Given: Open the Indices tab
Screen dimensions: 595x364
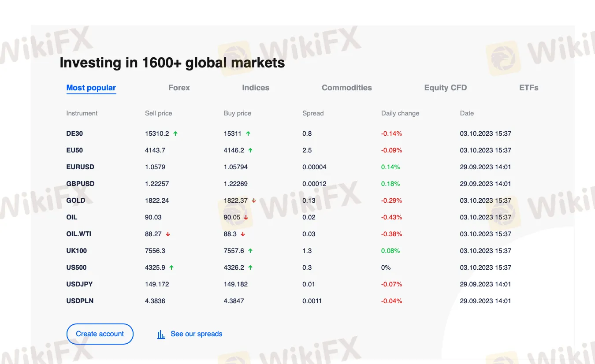Looking at the screenshot, I should (x=256, y=88).
